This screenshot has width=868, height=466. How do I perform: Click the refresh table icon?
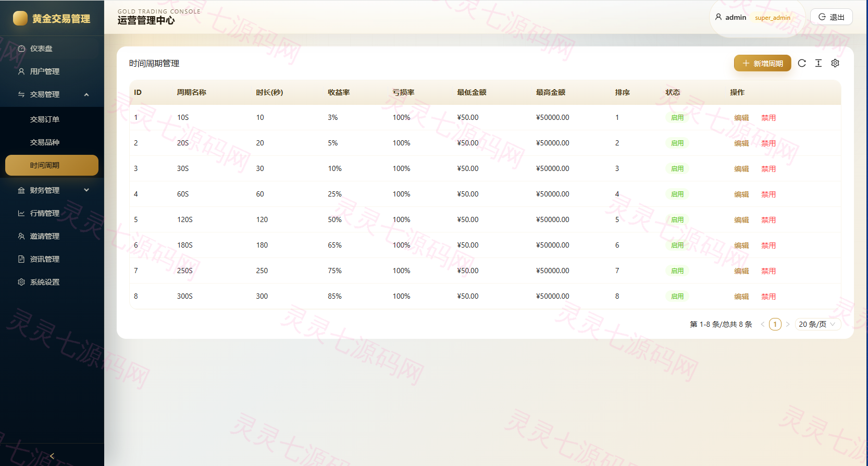802,63
